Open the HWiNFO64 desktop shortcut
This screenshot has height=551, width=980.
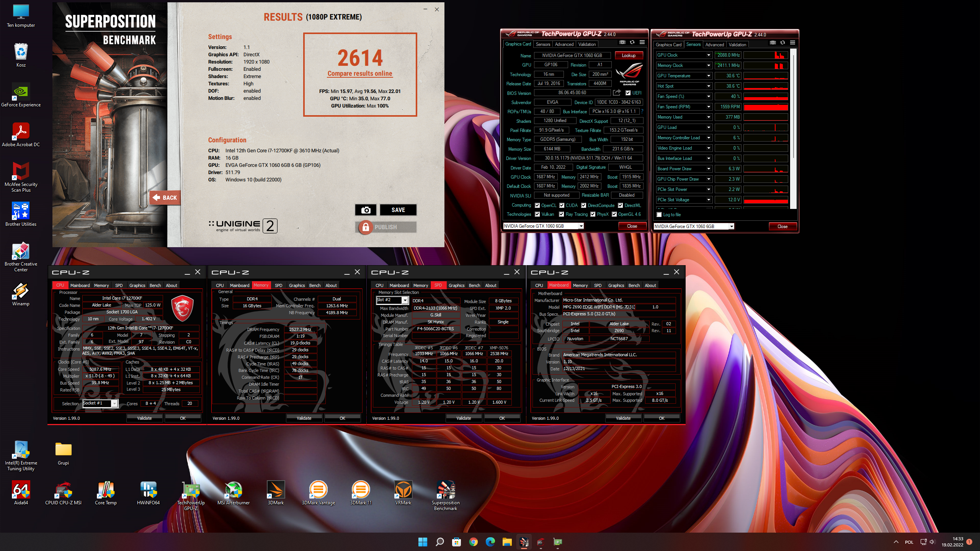tap(149, 493)
